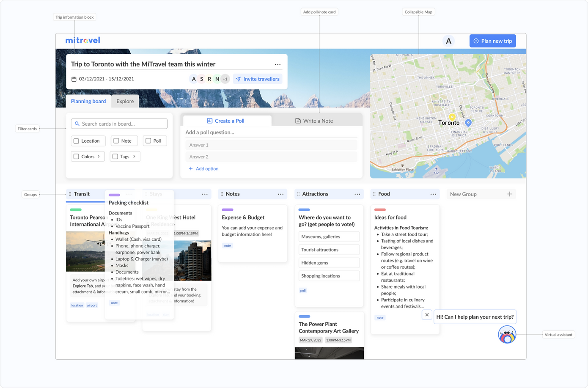Toggle the Colors filter checkbox
Viewport: 588px width, 388px height.
pos(76,157)
